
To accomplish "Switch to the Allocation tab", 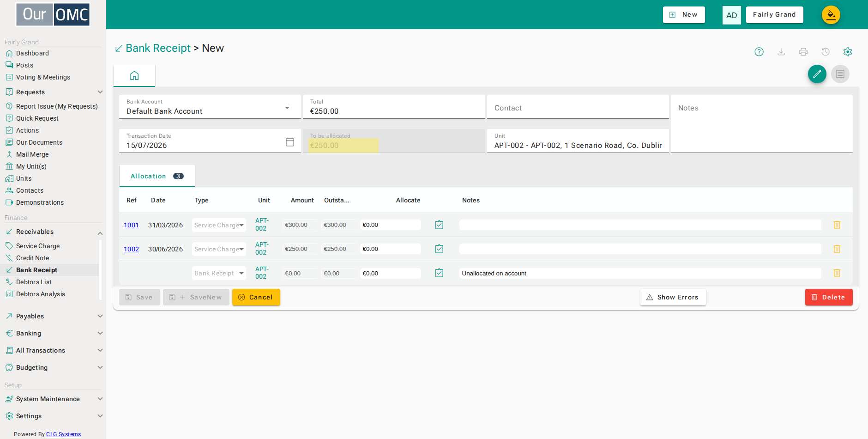I will [x=157, y=176].
